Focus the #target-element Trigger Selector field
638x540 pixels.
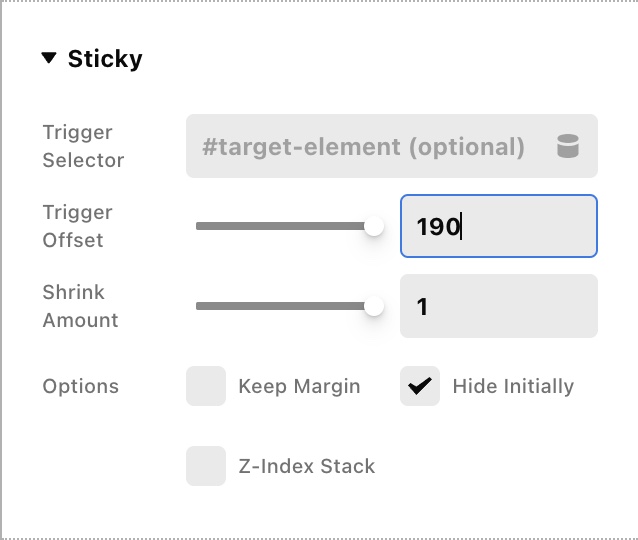pos(392,146)
